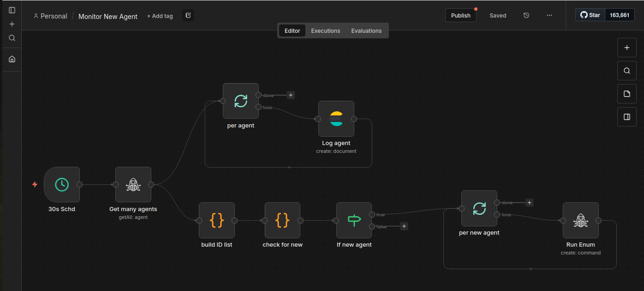Screen dimensions: 644x291
Task: Click the add node plus button on canvas
Action: pos(627,48)
